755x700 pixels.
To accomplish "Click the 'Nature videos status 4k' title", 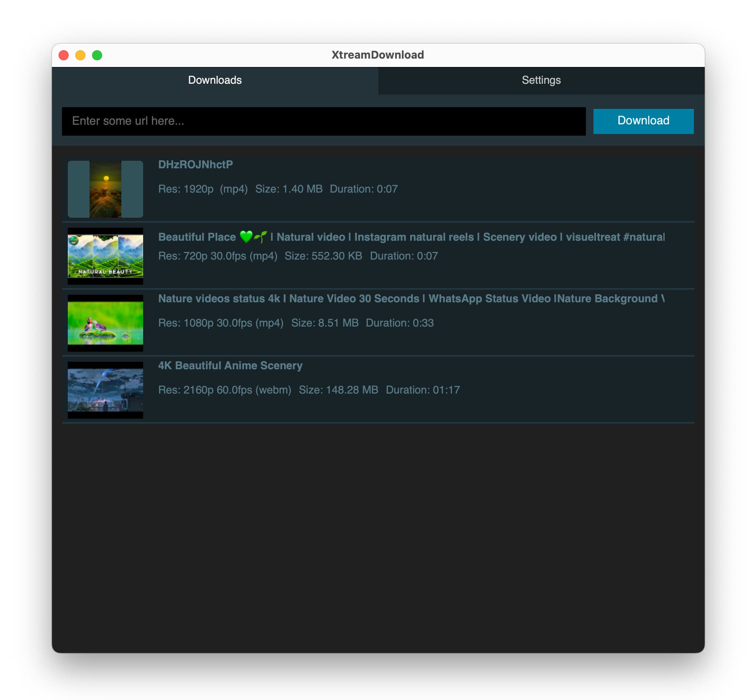I will [x=411, y=299].
